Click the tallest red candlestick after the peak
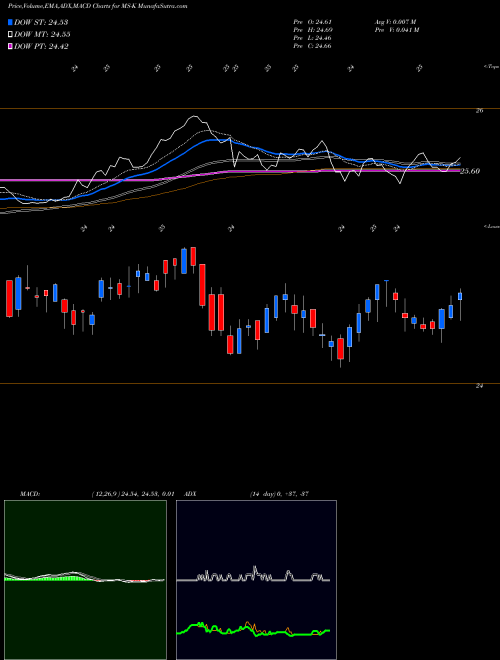Screen dimensions: 500x660 tap(202, 285)
